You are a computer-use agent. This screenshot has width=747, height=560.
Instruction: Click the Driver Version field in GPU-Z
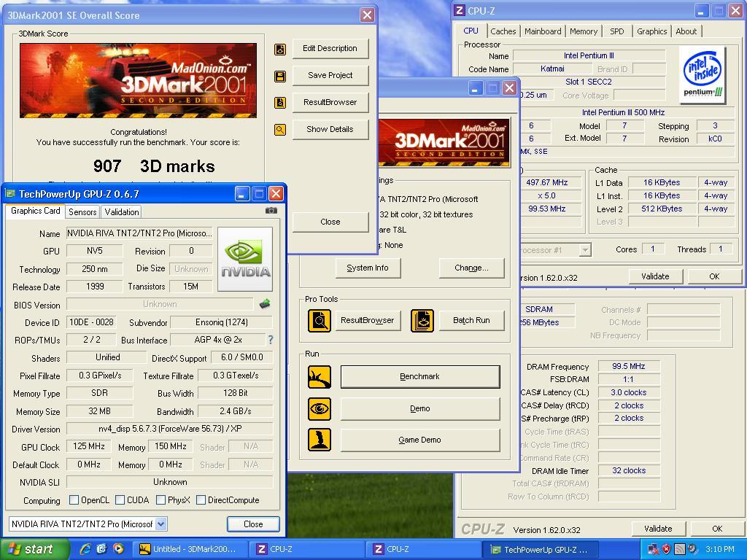pos(169,429)
